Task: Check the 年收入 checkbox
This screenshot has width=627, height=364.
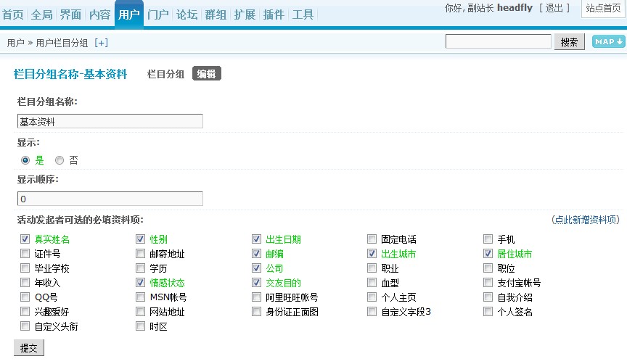Action: pyautogui.click(x=25, y=283)
